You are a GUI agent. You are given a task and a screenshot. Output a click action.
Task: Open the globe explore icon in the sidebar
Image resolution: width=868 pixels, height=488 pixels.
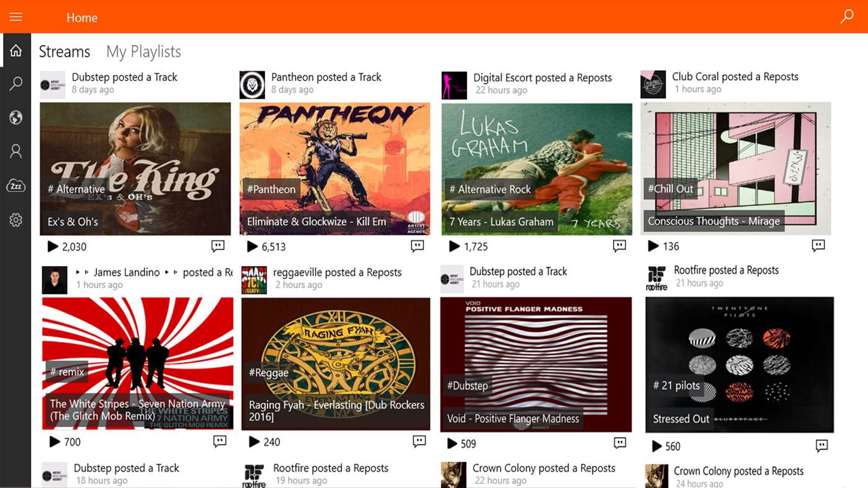(x=16, y=118)
